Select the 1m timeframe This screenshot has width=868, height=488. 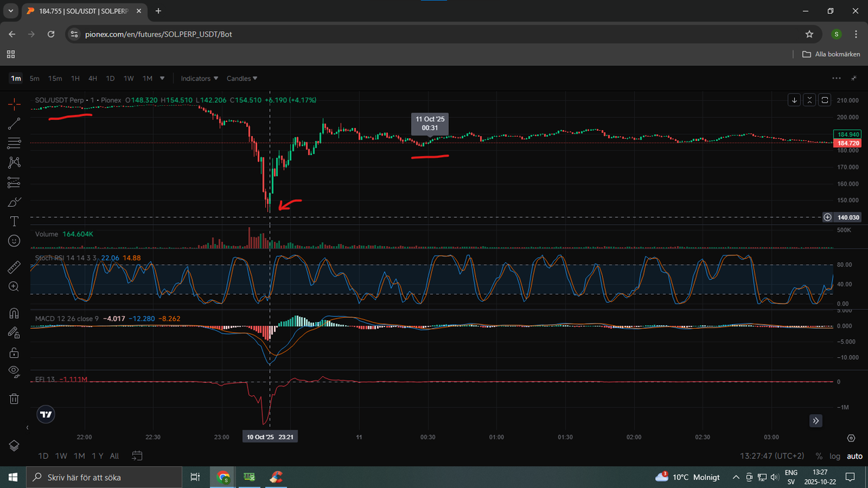coord(16,79)
